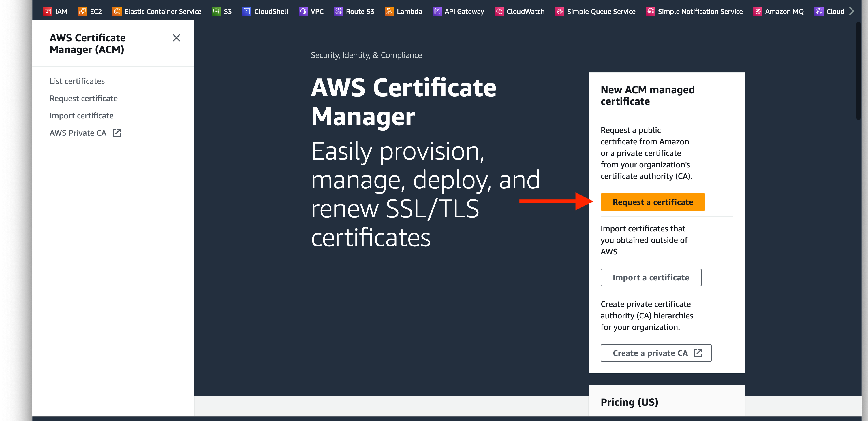This screenshot has width=868, height=421.
Task: Click the page vertical scrollbar
Action: pyautogui.click(x=858, y=70)
